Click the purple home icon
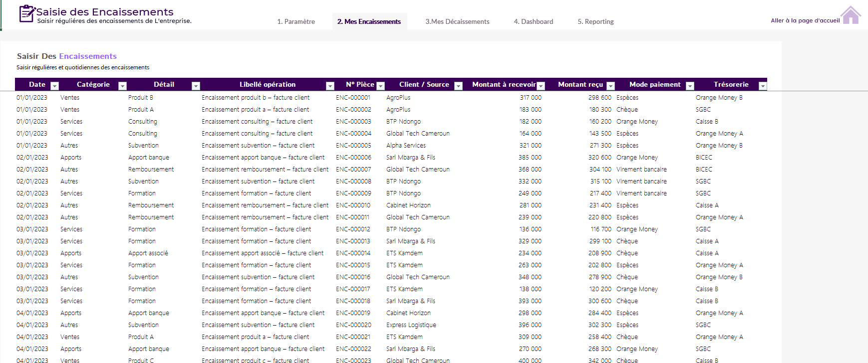This screenshot has height=363, width=868. point(851,15)
